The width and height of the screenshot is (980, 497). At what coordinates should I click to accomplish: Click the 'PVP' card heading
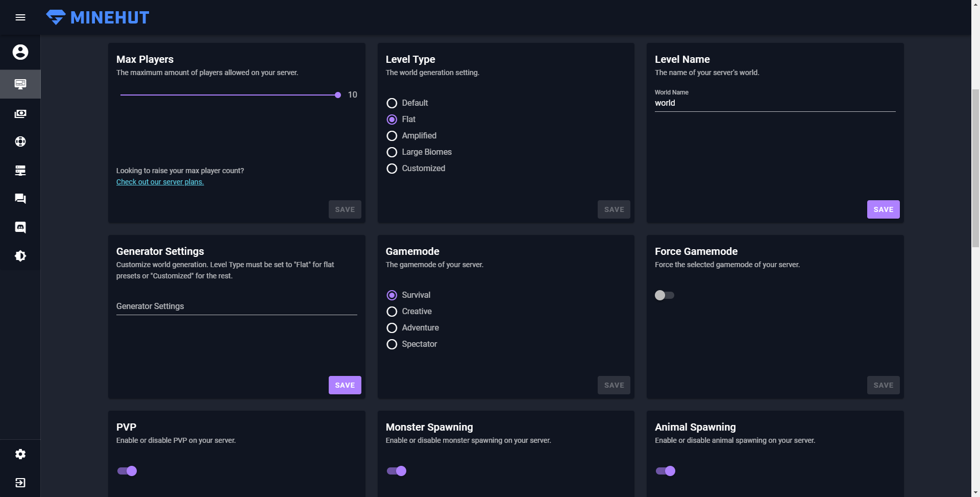(x=126, y=427)
